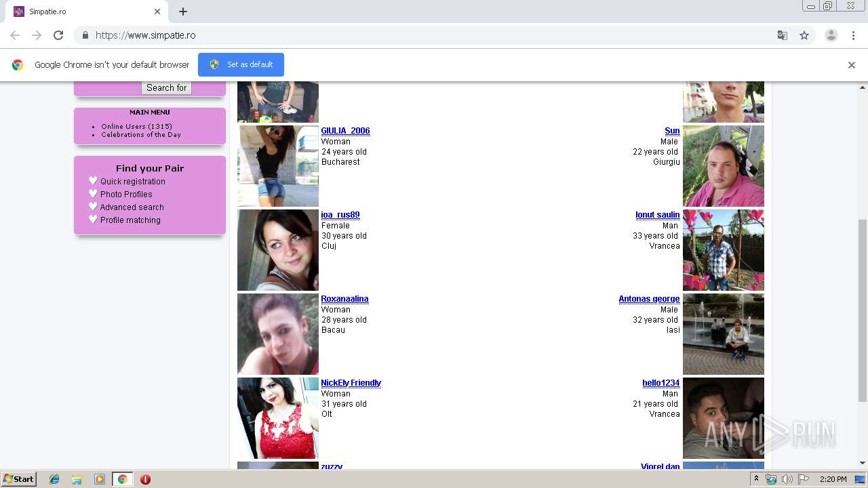Open the Chrome profile avatar
Screen dimensions: 868x488
(x=831, y=35)
